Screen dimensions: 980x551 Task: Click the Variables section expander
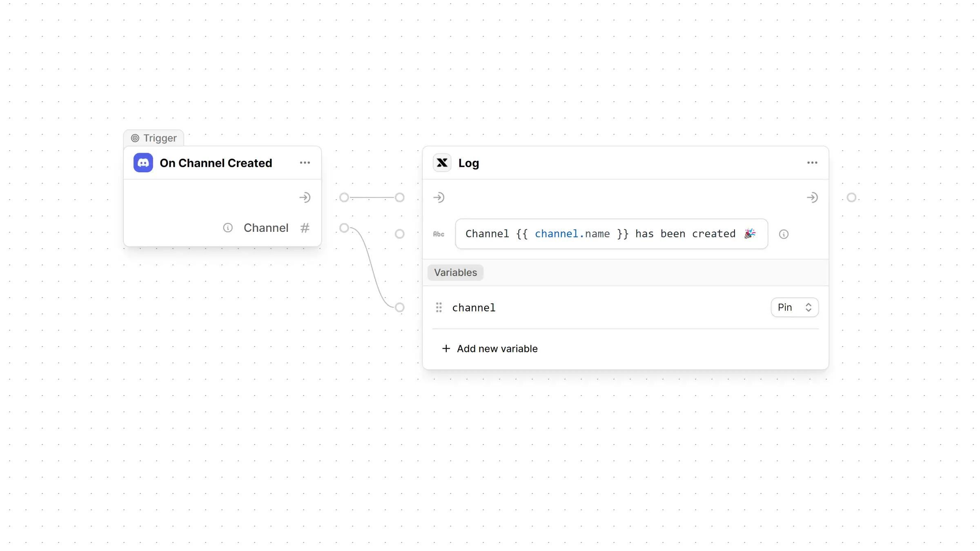[456, 272]
